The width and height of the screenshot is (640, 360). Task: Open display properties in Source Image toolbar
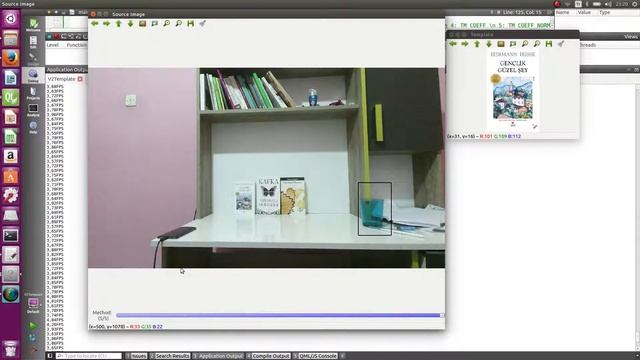202,24
